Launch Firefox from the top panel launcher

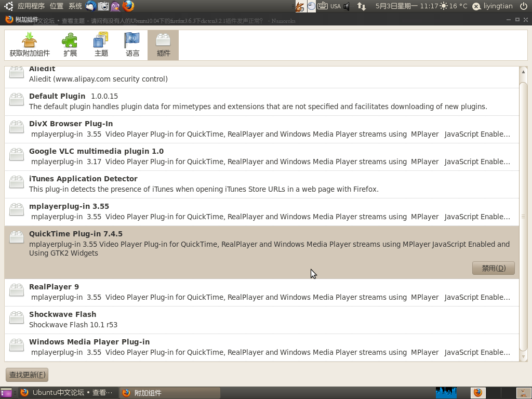pyautogui.click(x=128, y=6)
